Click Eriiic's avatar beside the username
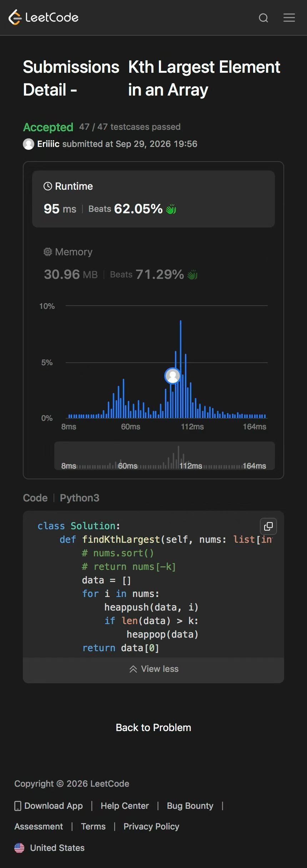This screenshot has width=307, height=868. pos(29,144)
